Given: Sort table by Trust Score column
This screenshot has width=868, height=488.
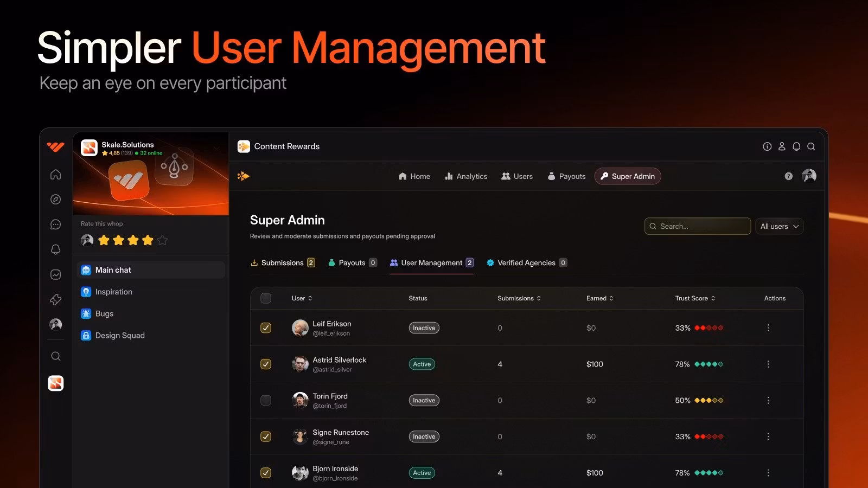Looking at the screenshot, I should tap(695, 298).
